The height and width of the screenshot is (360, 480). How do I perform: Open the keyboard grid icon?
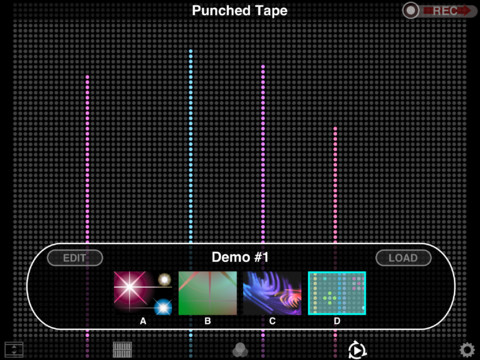pos(122,350)
